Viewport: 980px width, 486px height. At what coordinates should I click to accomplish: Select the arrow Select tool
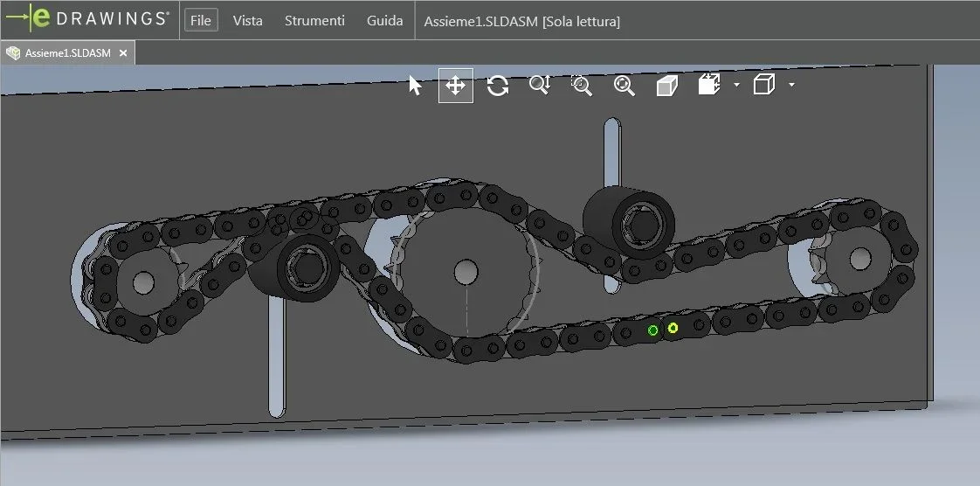415,85
